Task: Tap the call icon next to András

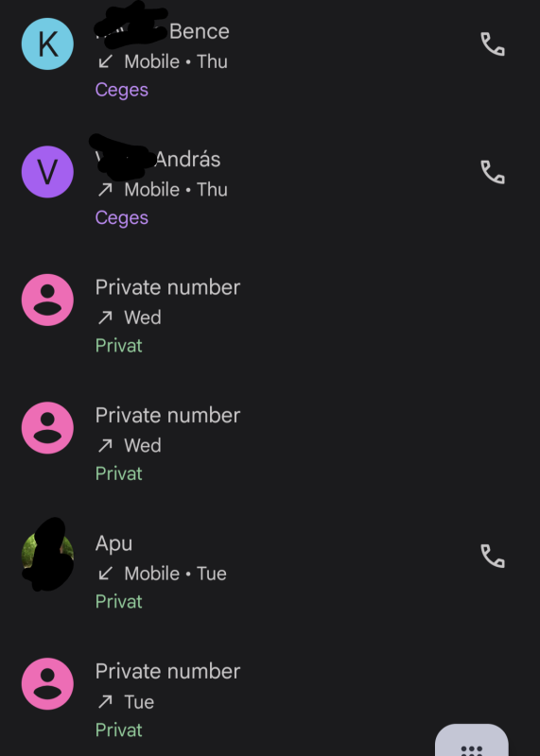Action: (x=493, y=172)
